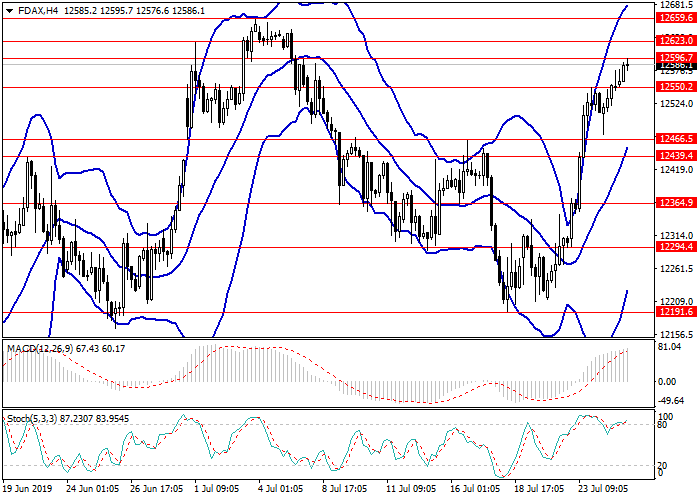Select the 12294.4 red price label

(676, 247)
